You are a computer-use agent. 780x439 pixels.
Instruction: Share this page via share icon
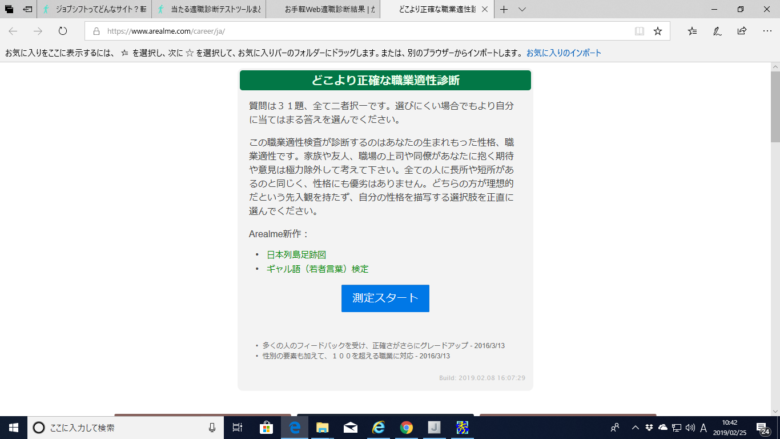click(742, 31)
